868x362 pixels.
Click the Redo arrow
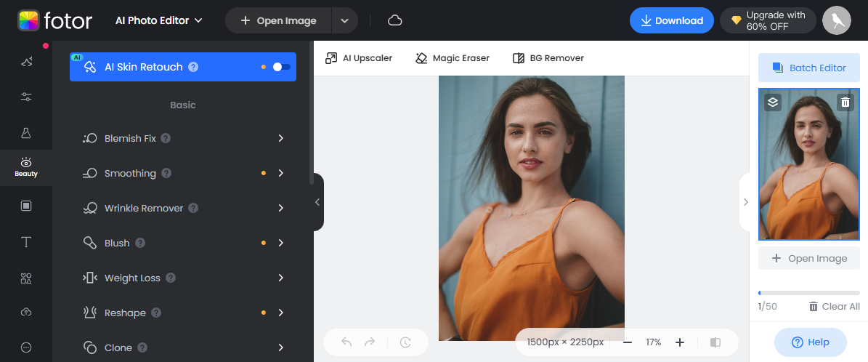coord(370,342)
